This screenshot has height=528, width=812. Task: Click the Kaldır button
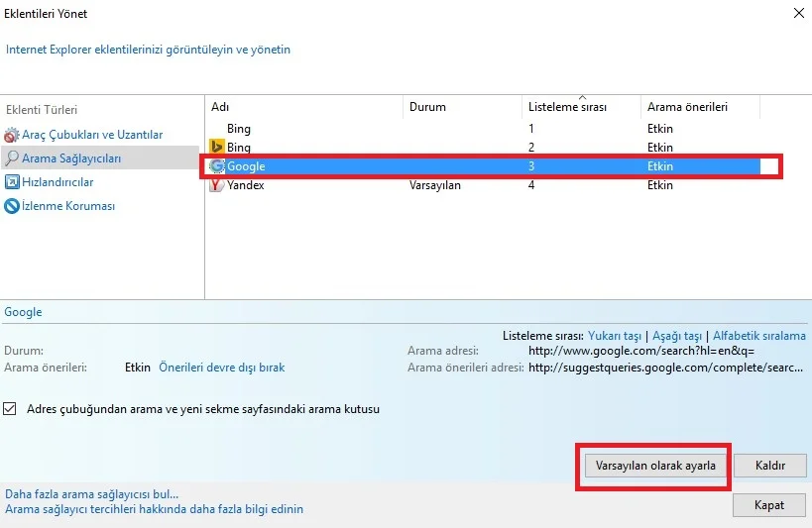(770, 465)
